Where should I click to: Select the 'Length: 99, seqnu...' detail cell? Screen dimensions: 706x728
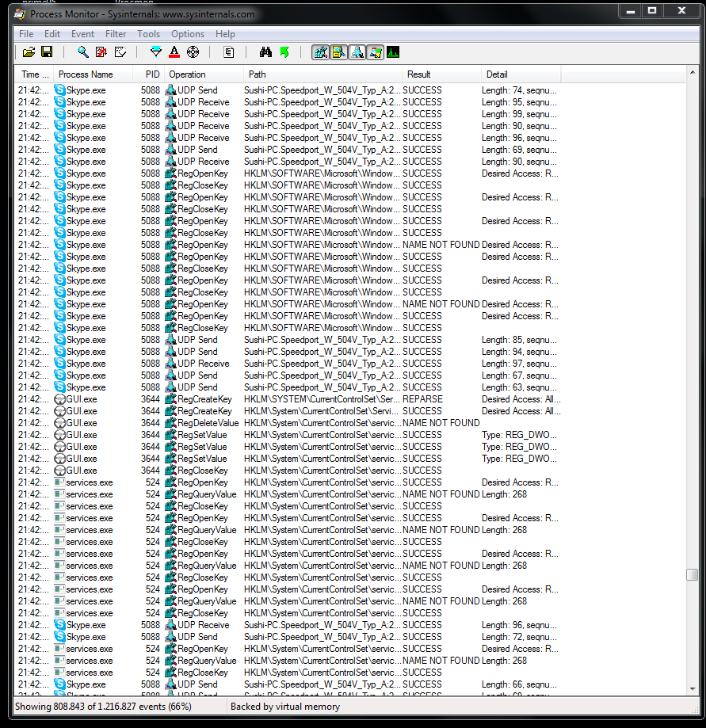point(519,114)
